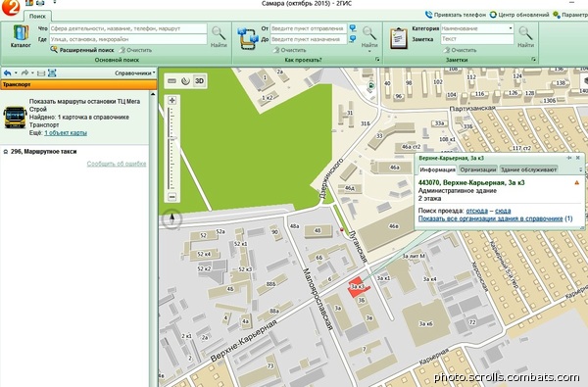
Task: Click Найти magnifier in Заметки group
Action: point(525,37)
